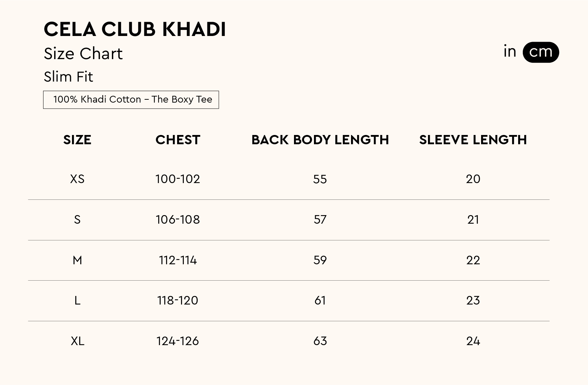
Task: Click the 100% Khadi Cotton Boxy Tee box
Action: pyautogui.click(x=131, y=100)
